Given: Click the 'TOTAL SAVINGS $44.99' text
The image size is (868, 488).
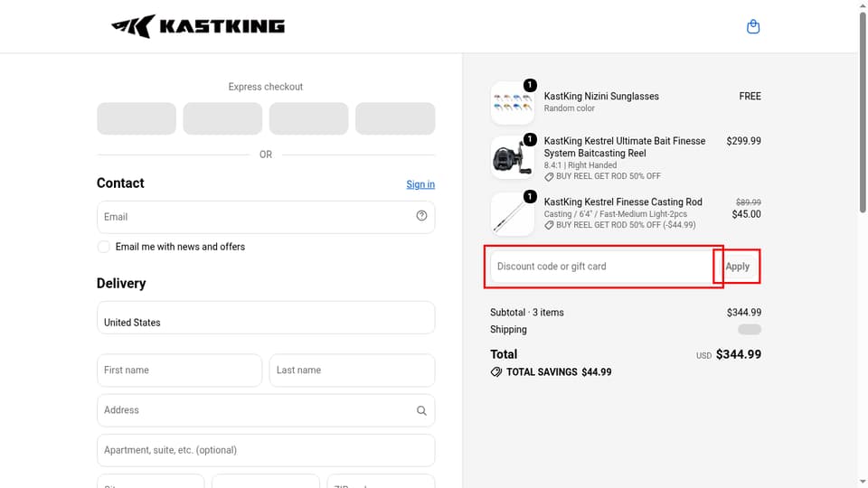Looking at the screenshot, I should [559, 372].
